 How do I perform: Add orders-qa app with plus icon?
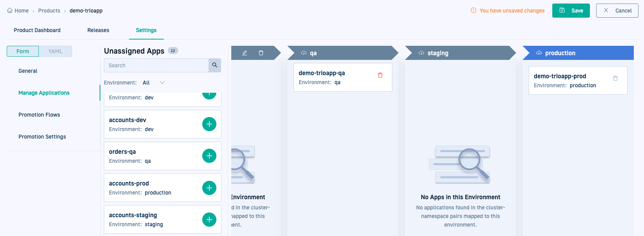tap(209, 156)
